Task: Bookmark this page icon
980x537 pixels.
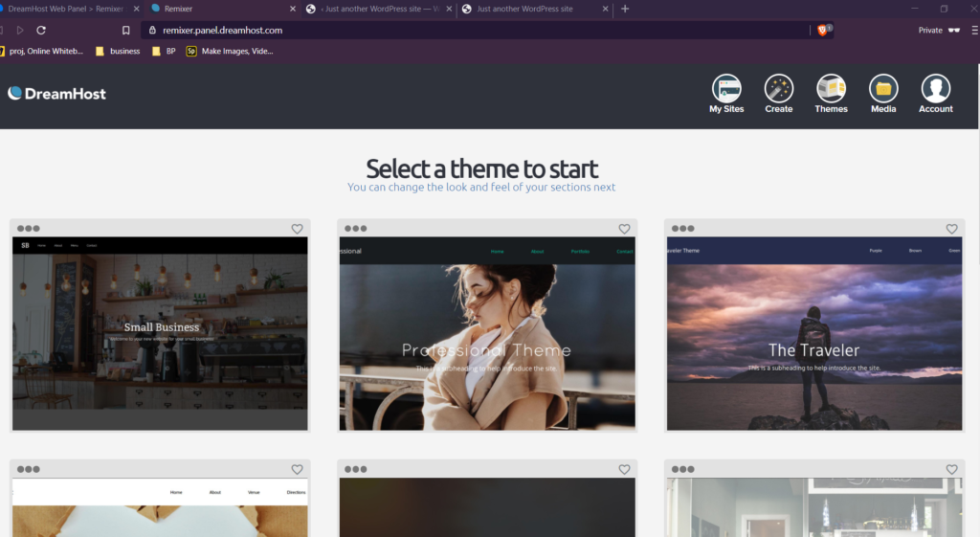Action: pyautogui.click(x=125, y=30)
